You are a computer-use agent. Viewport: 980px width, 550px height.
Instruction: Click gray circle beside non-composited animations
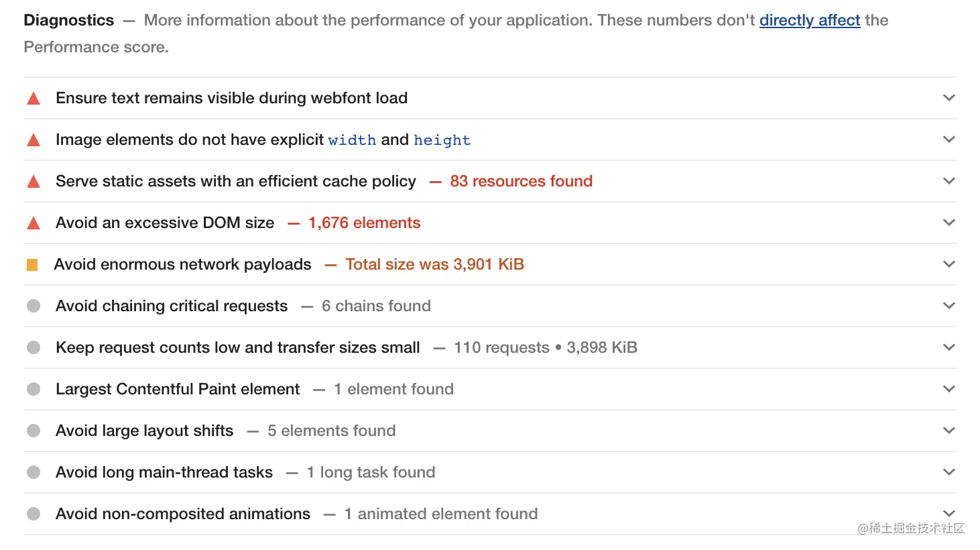click(34, 514)
